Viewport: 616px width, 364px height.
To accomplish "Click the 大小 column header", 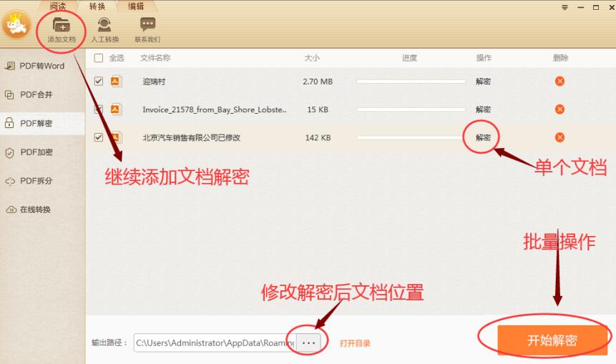I will click(312, 58).
